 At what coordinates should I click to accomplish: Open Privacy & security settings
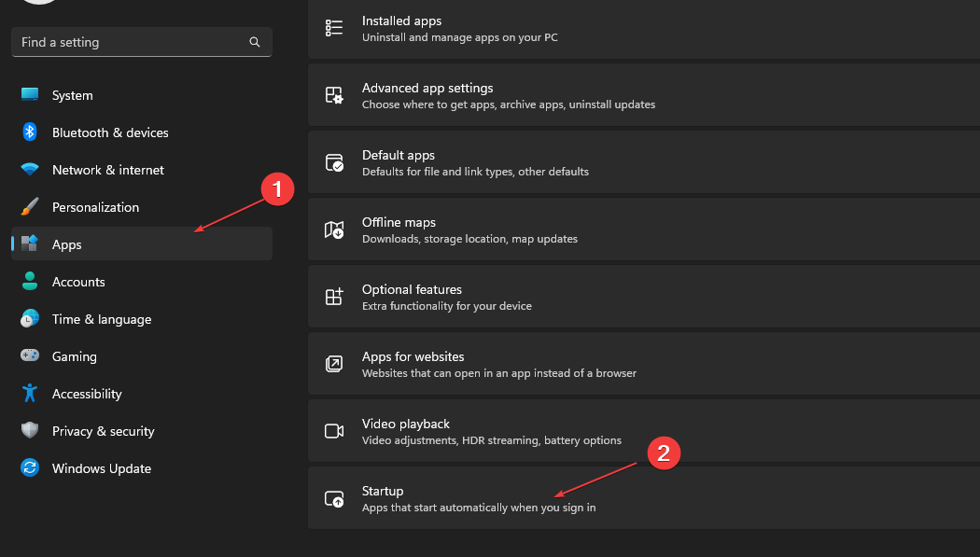pos(103,431)
